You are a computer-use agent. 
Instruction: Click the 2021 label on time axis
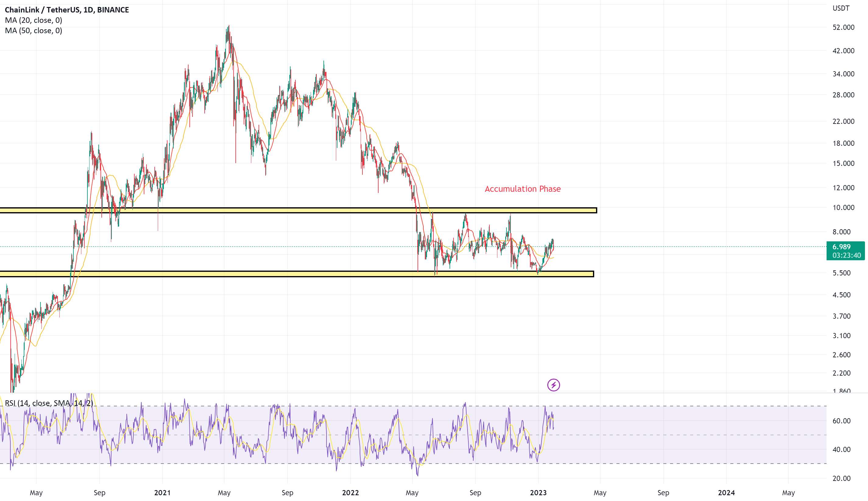click(162, 493)
